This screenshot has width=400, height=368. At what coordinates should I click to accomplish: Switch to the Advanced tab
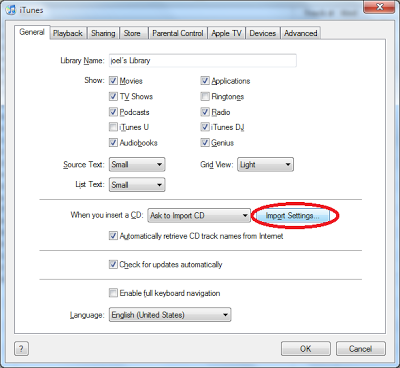(x=300, y=33)
